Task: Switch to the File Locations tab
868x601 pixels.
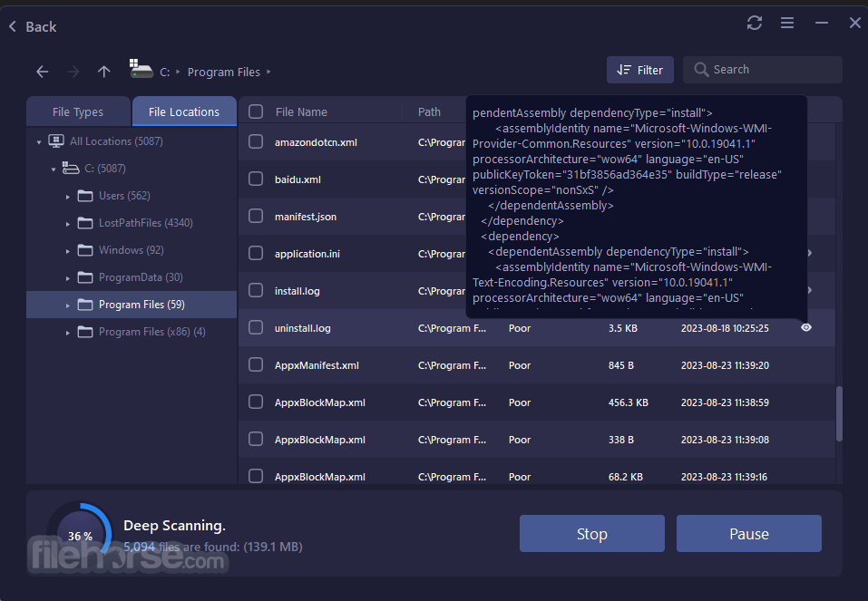Action: point(184,111)
